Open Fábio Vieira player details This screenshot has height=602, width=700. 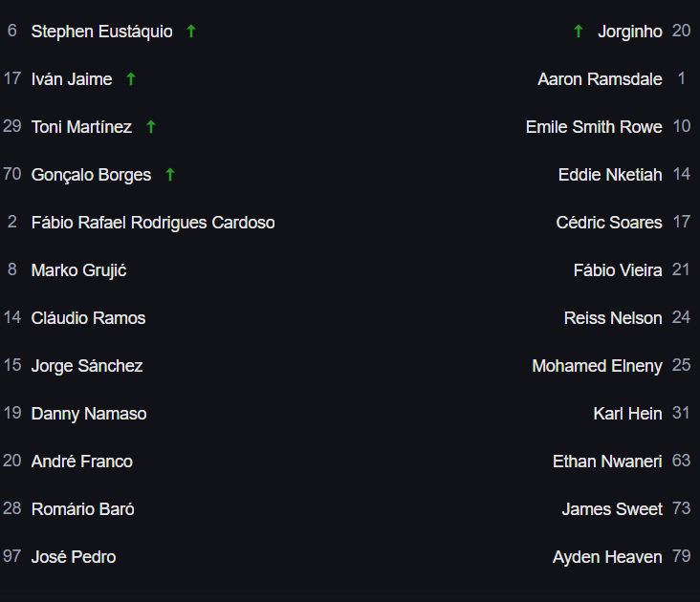[618, 270]
